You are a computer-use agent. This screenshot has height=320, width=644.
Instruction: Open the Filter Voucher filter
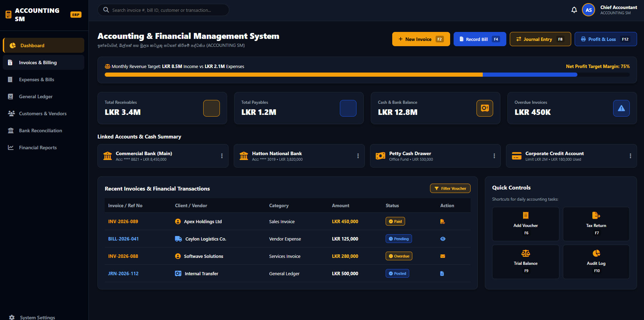450,188
